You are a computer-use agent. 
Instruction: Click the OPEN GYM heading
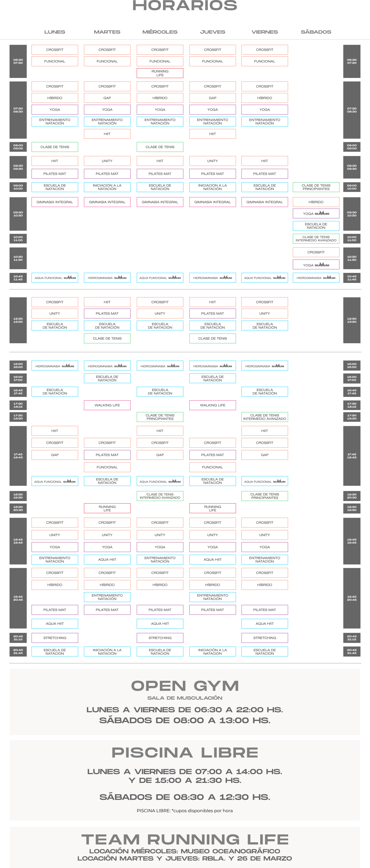pos(185,686)
